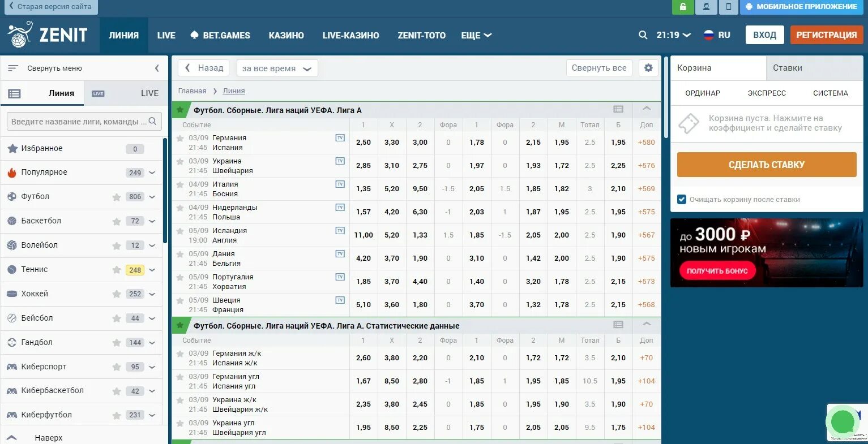Click the green chat bubble icon
Screen dimensions: 868x444
pos(843,421)
